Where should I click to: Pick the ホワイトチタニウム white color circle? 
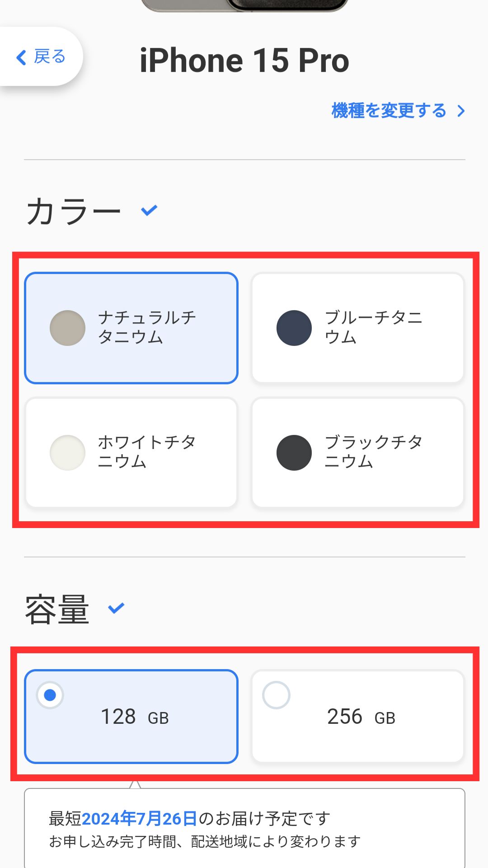coord(67,453)
